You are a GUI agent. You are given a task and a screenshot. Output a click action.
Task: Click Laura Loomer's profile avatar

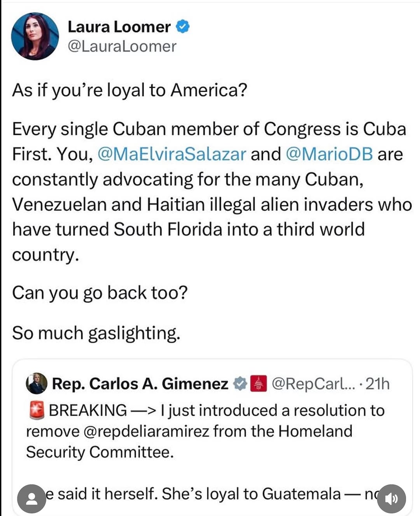click(x=35, y=36)
